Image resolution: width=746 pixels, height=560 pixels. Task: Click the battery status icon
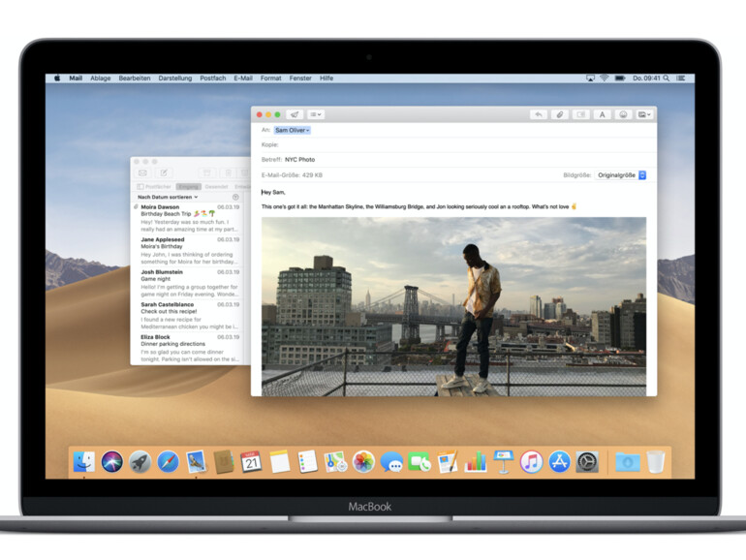tap(620, 78)
